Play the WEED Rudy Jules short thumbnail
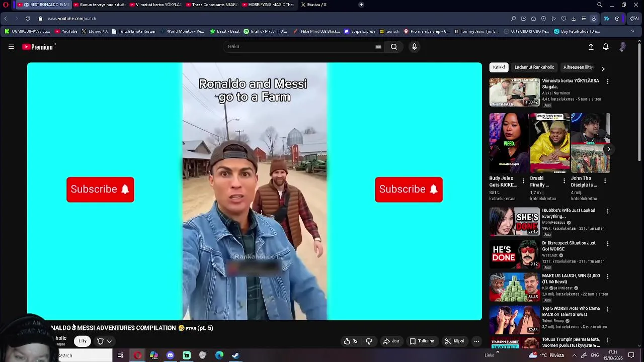Screen dimensions: 644x362 tap(509, 143)
